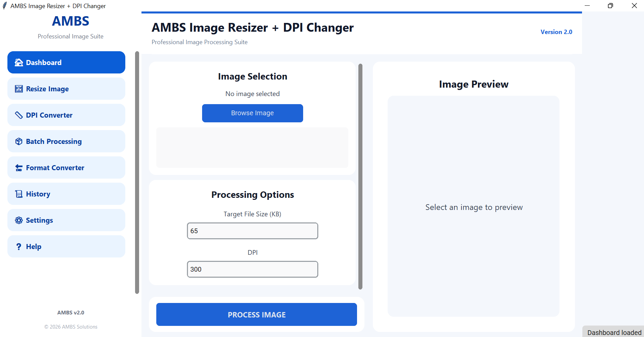This screenshot has width=644, height=337.
Task: Click the "AMBS v2.0" sidebar footer text
Action: pyautogui.click(x=71, y=313)
